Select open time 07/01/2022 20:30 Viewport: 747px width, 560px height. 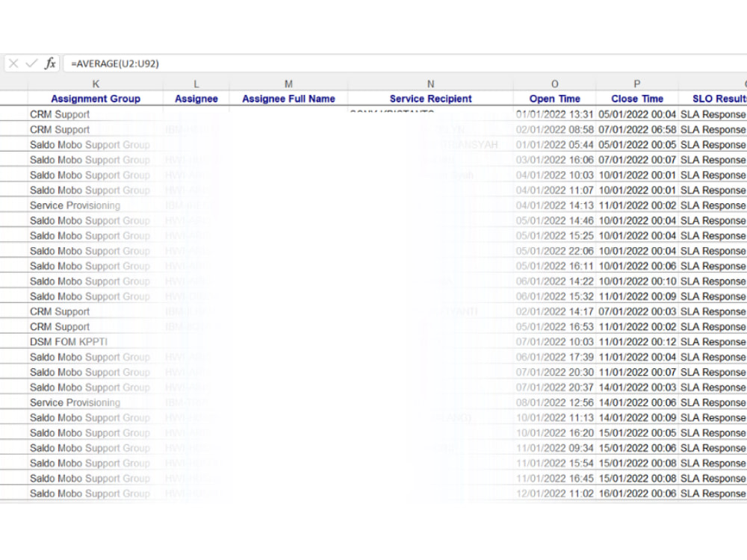(x=554, y=373)
